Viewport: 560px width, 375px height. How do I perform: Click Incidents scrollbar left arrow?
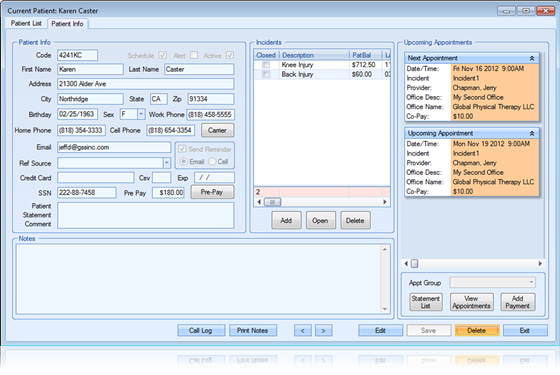click(259, 202)
